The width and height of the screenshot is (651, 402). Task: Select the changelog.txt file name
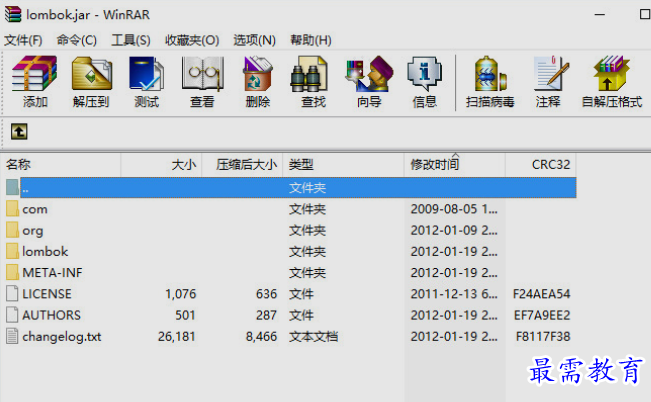point(61,336)
